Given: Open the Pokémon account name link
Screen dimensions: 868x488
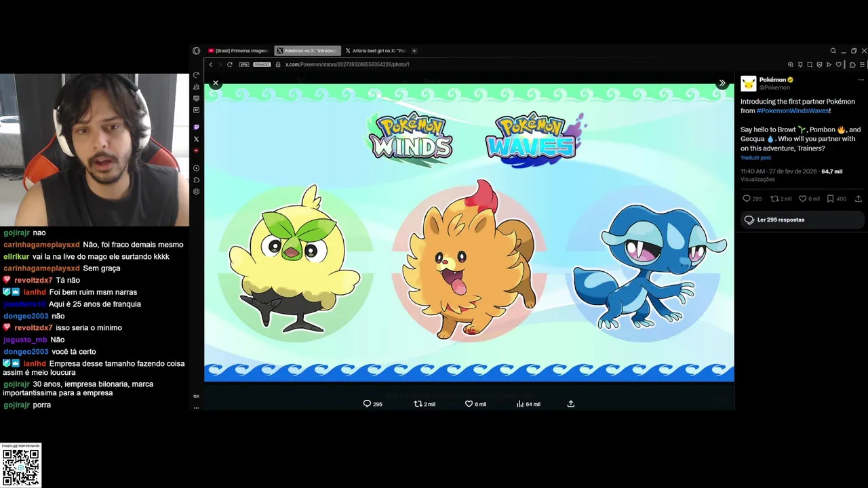Looking at the screenshot, I should click(x=772, y=80).
